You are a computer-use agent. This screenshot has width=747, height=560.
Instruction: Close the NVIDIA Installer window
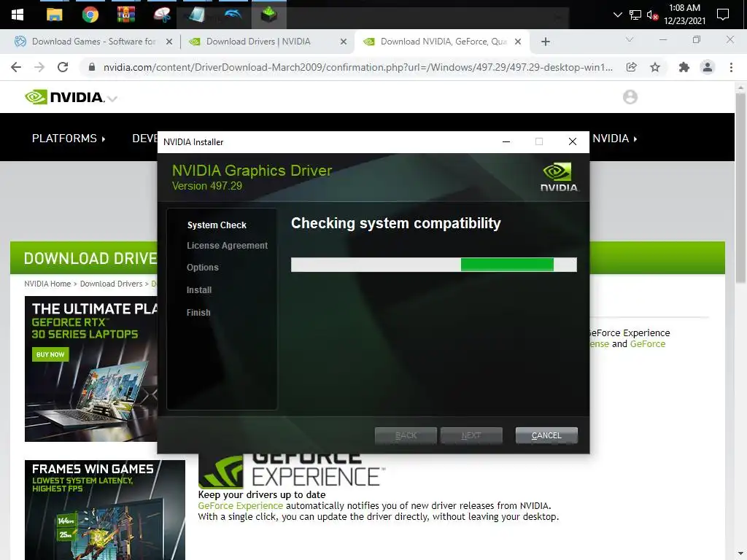click(x=573, y=142)
